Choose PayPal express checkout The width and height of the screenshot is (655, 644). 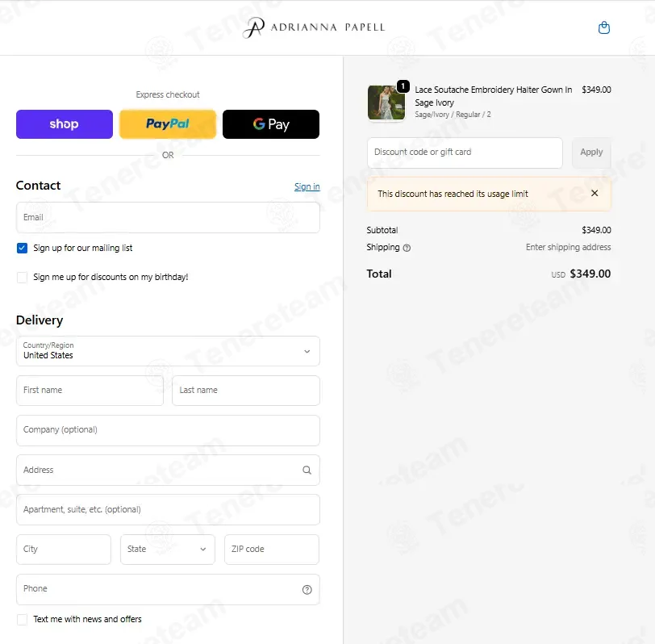click(x=168, y=124)
